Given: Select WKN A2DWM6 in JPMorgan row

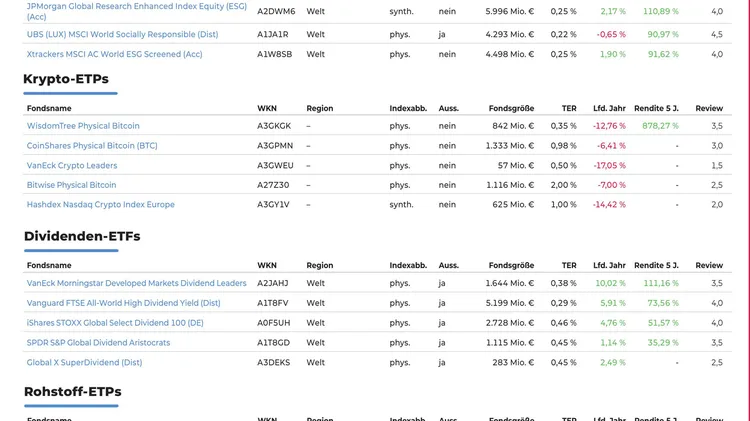Looking at the screenshot, I should click(276, 11).
